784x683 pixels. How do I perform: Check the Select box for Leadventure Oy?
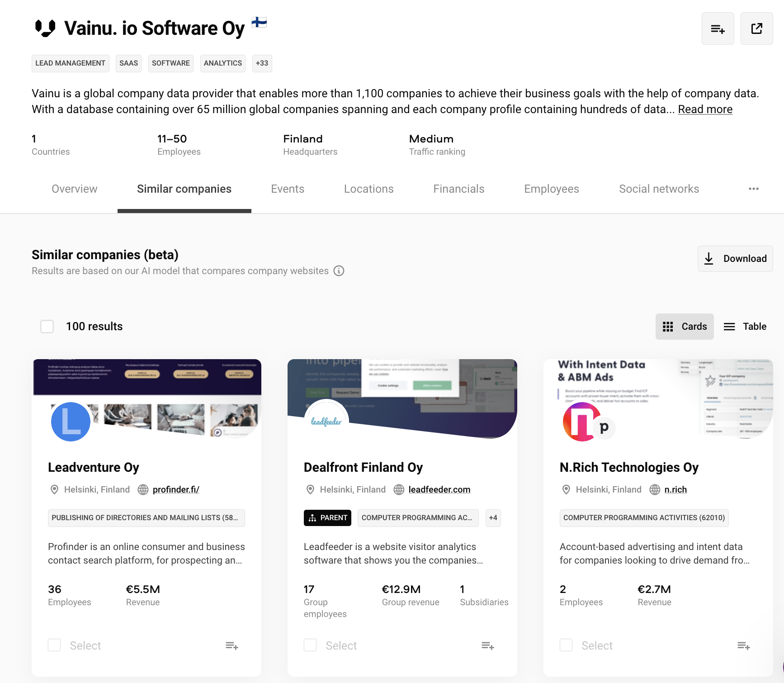click(x=55, y=645)
